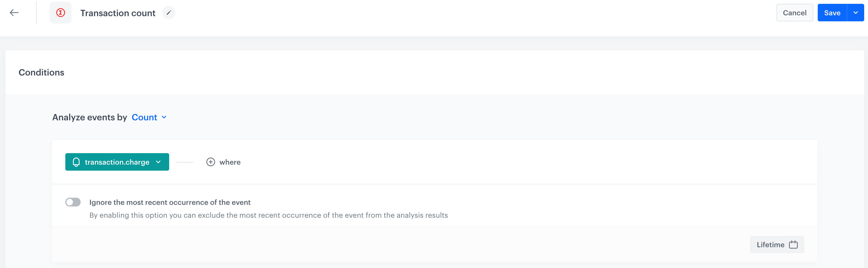
Task: Open the transaction.charge event dropdown
Action: [117, 162]
